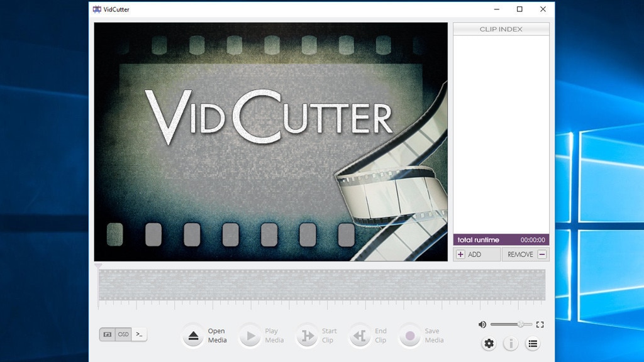
Task: View the keyboard shortcuts list
Action: (x=533, y=344)
